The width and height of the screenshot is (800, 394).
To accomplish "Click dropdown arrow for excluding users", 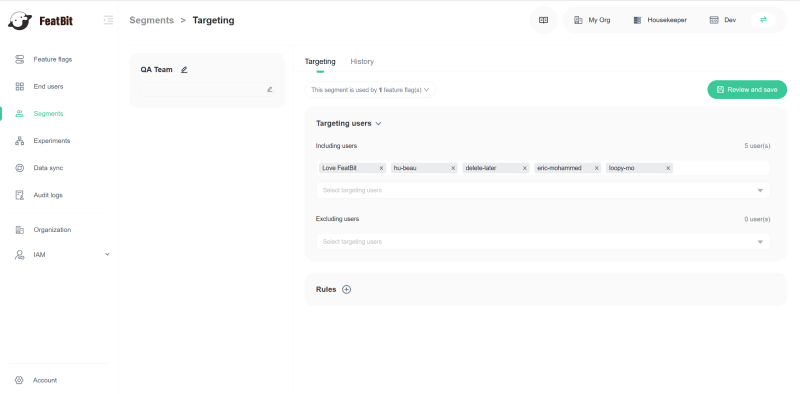I will tap(760, 242).
